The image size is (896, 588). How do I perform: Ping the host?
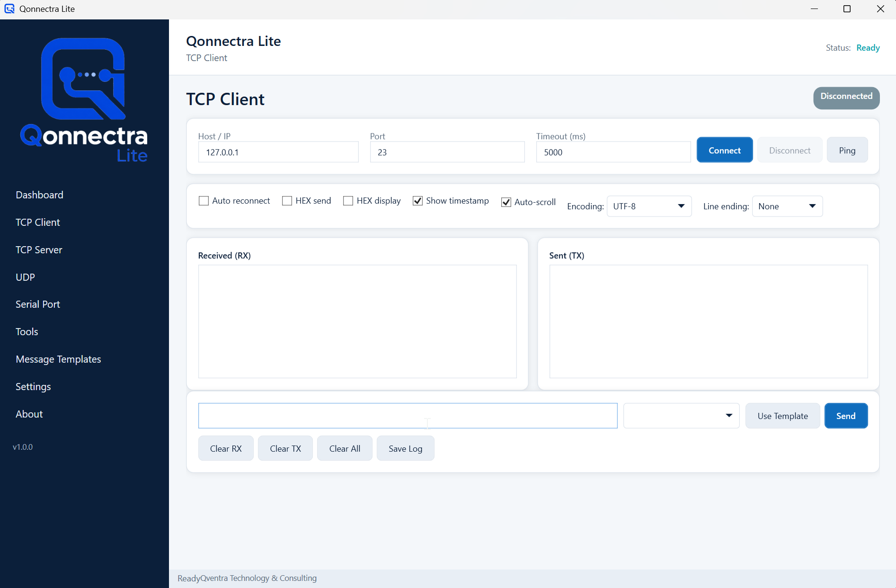click(847, 150)
